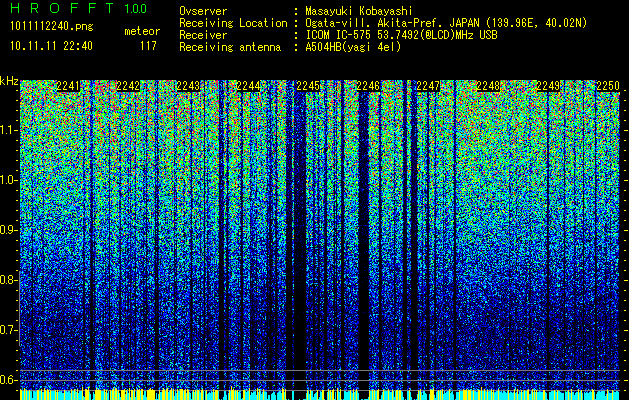Click the Receiving Location label
The height and width of the screenshot is (400, 629).
point(233,23)
